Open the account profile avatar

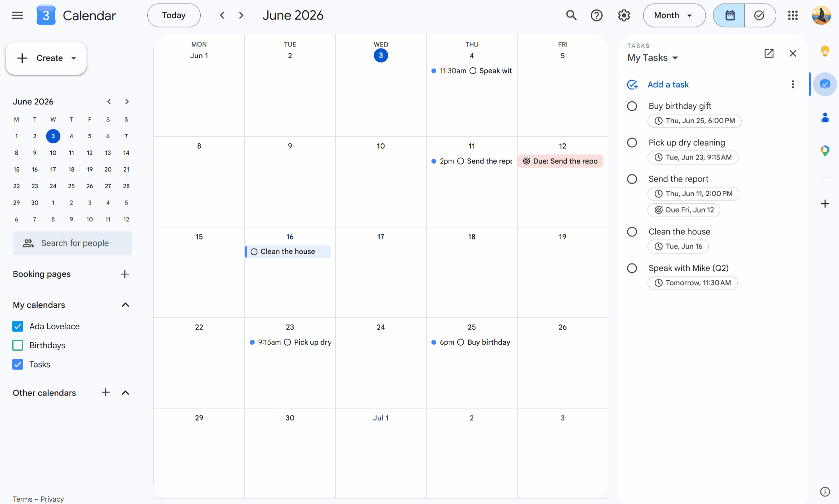(x=821, y=15)
